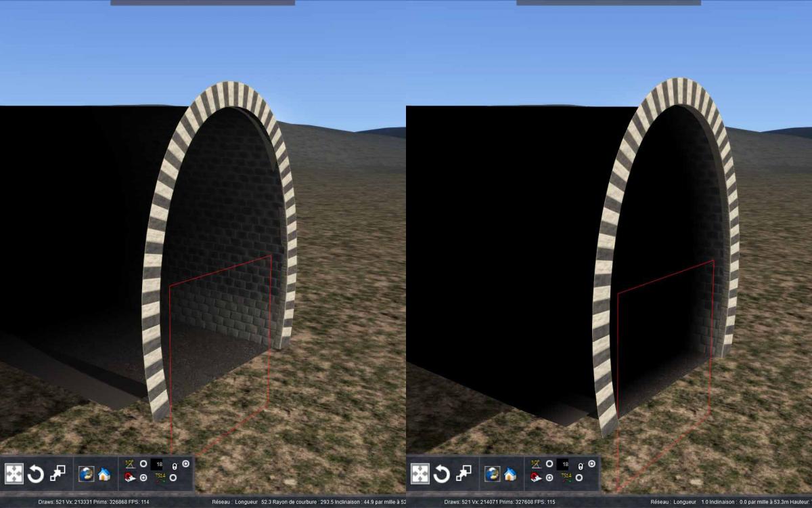Click the gray bar atop the right view
Screen dimensions: 812x508
click(608, 3)
